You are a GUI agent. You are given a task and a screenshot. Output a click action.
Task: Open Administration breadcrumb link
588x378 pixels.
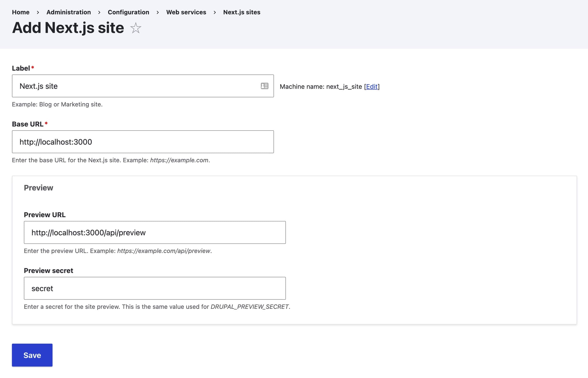pyautogui.click(x=68, y=12)
